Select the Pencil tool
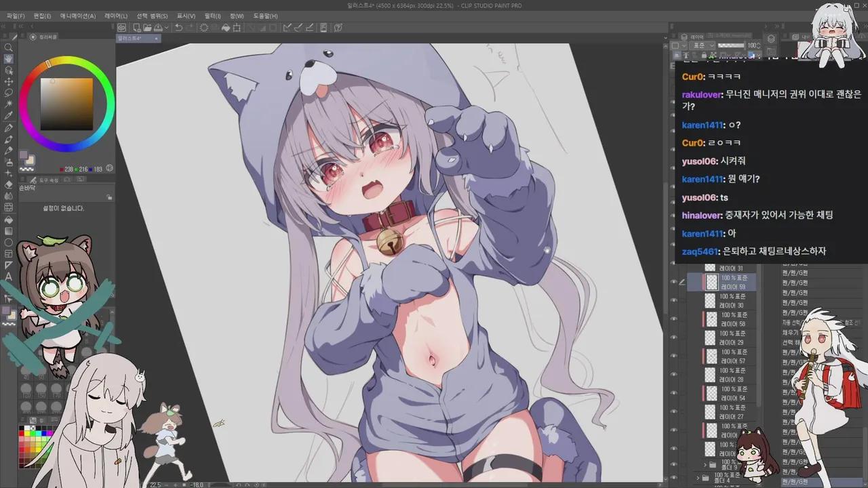This screenshot has height=488, width=868. click(9, 139)
